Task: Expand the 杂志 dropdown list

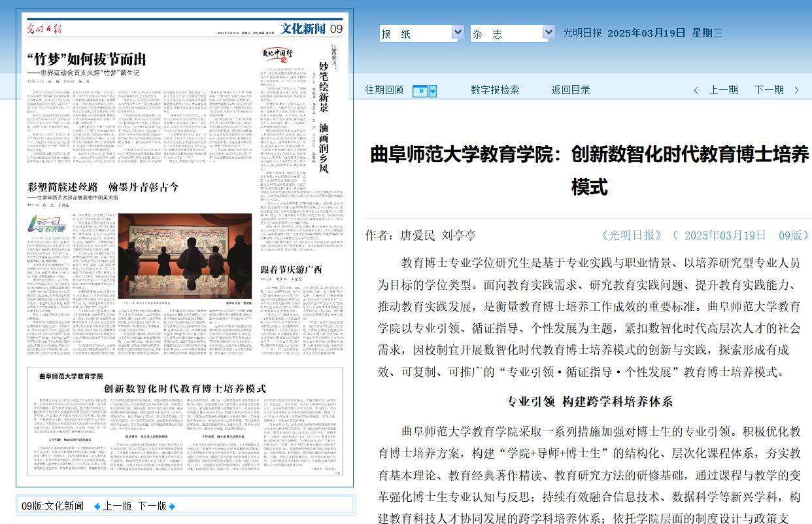Action: pos(549,33)
